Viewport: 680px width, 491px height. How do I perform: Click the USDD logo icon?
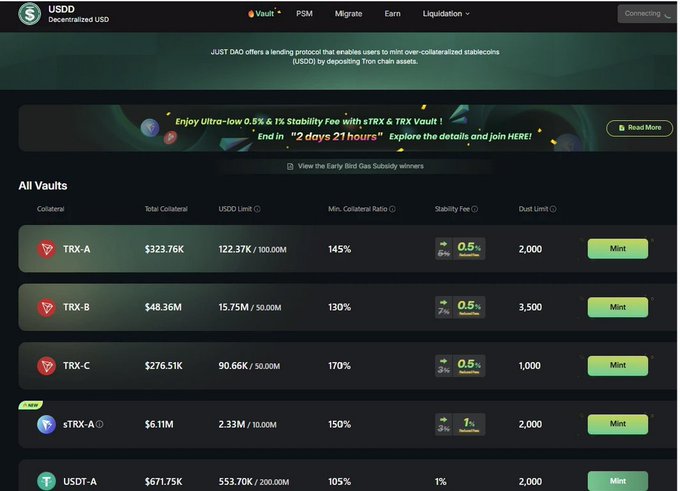click(x=29, y=13)
